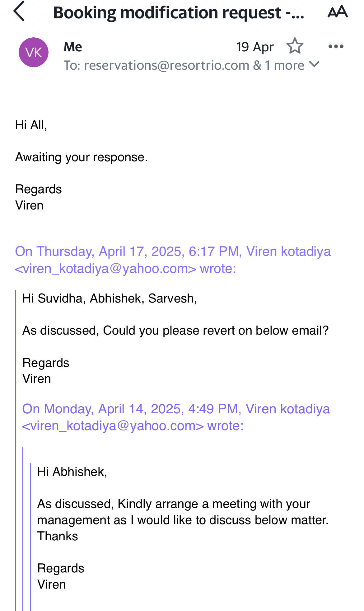Tap the "Hi Suvidha, Abhishek, Sarvesh," line
364x611 pixels.
(x=110, y=298)
